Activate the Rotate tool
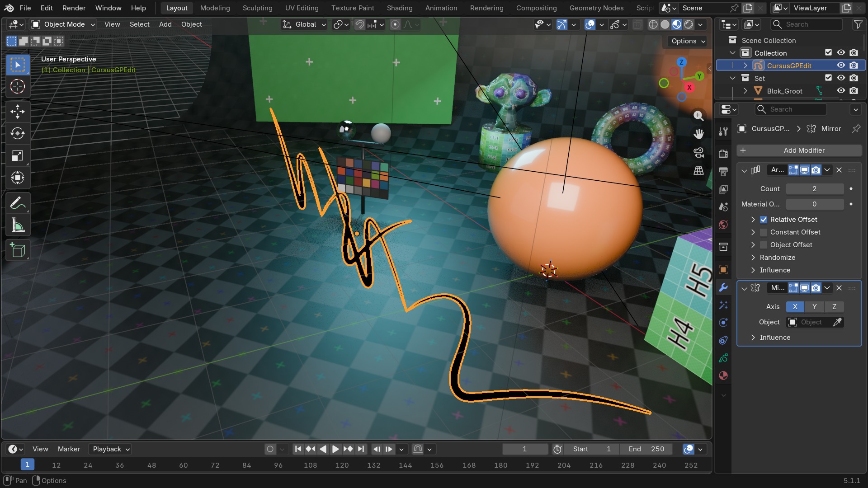Image resolution: width=868 pixels, height=488 pixels. pos(18,133)
